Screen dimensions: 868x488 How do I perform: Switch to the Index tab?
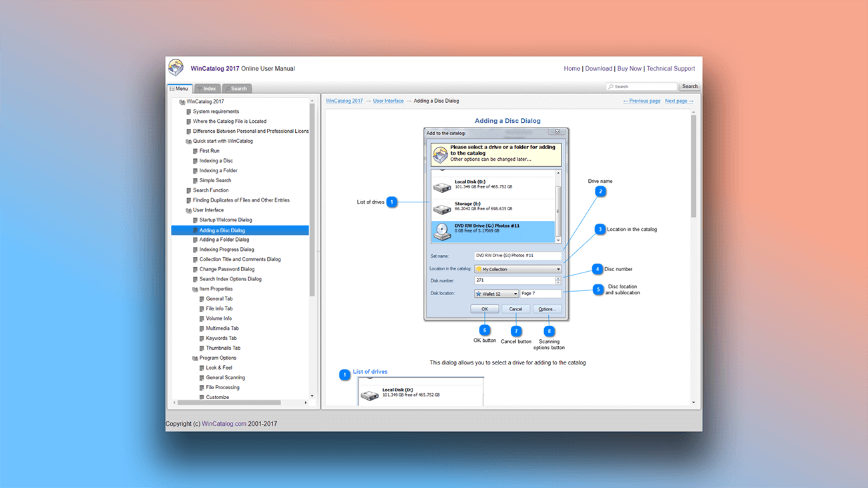[208, 88]
